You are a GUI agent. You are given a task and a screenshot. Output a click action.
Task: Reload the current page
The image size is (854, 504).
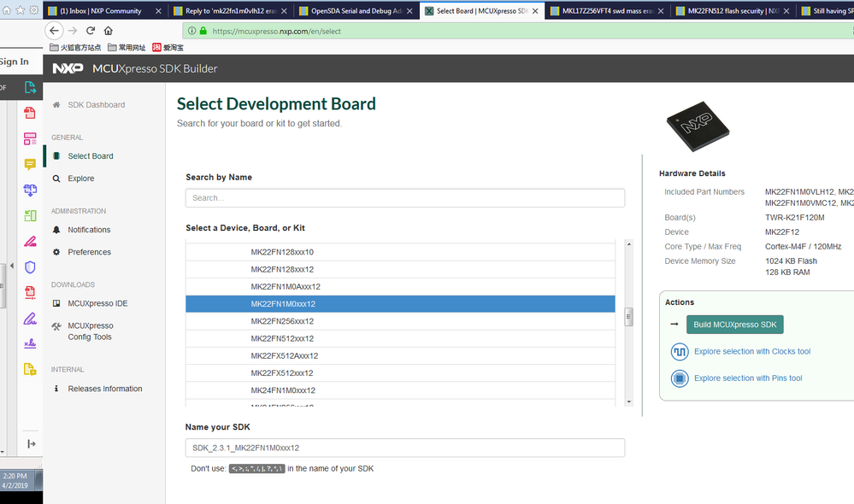pos(91,31)
